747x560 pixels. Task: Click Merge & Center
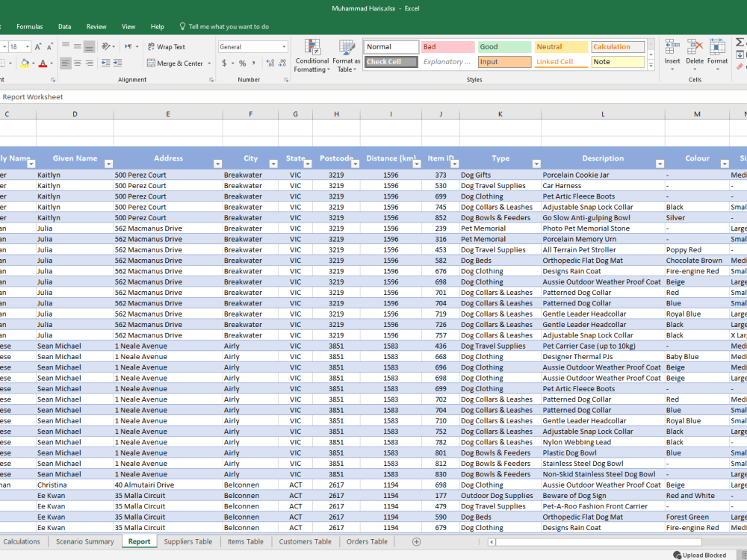pos(176,63)
